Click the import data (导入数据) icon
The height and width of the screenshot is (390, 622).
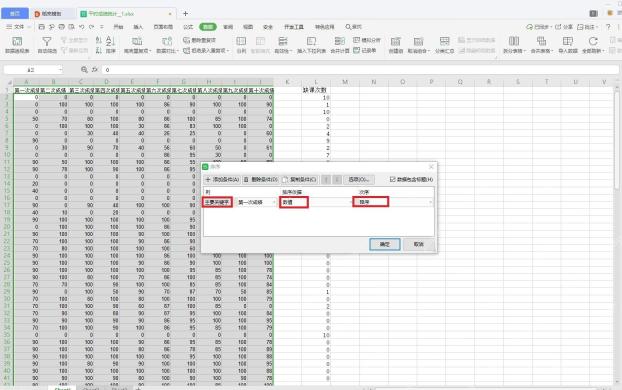(x=568, y=41)
